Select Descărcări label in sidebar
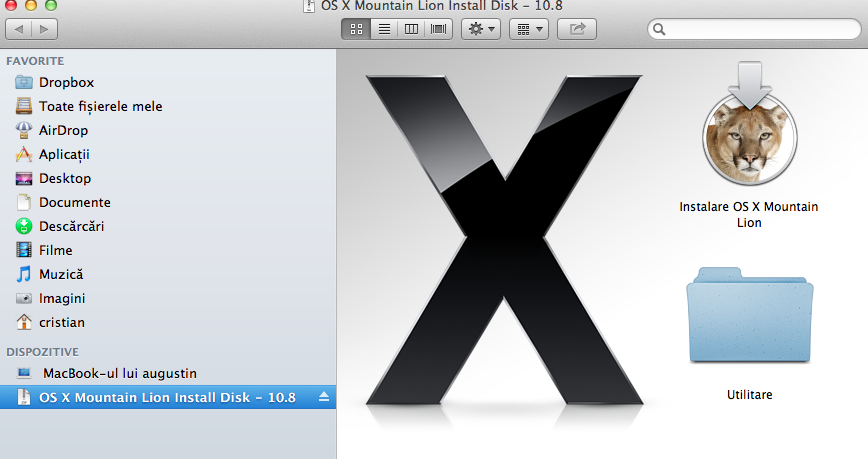 click(x=71, y=226)
